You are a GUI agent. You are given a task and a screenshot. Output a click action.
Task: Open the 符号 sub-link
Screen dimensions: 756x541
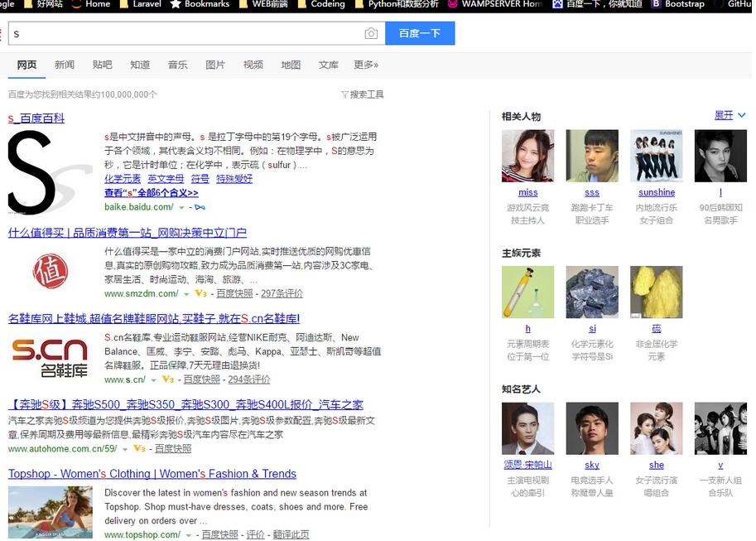pos(200,179)
